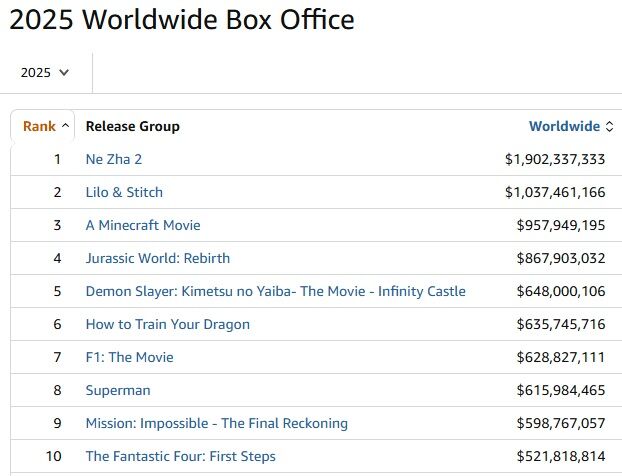The image size is (622, 476).
Task: Open A Minecraft Movie link
Action: pyautogui.click(x=143, y=225)
